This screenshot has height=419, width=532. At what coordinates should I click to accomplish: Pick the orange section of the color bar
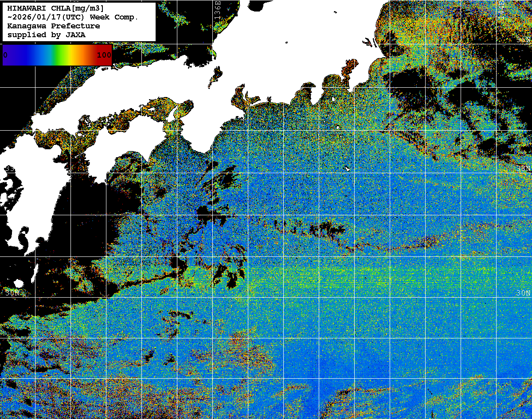click(82, 55)
